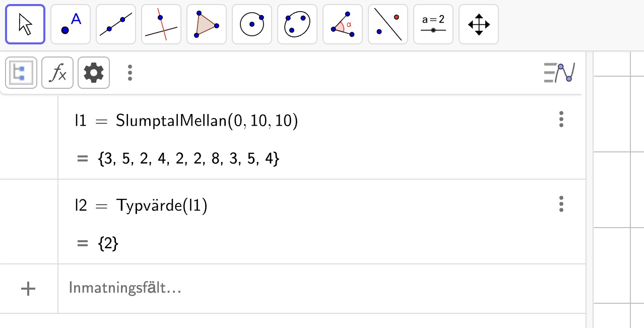The height and width of the screenshot is (328, 644).
Task: Toggle the style bar icon
Action: [x=559, y=73]
